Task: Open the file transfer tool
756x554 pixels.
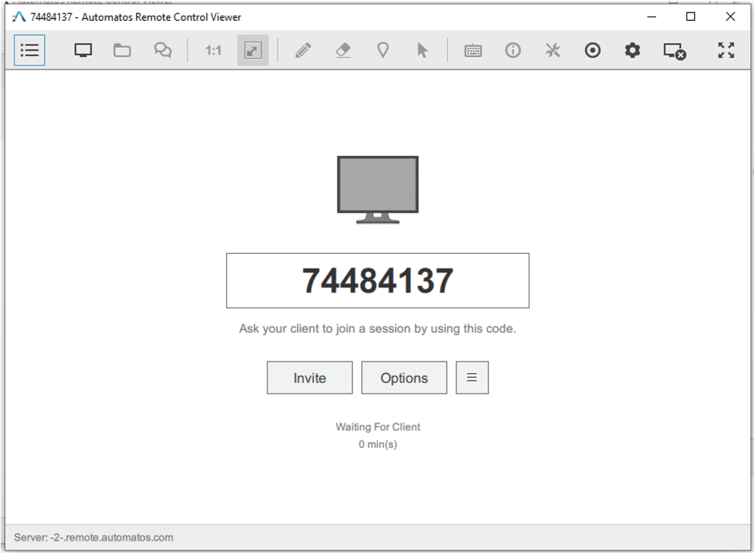Action: (122, 50)
